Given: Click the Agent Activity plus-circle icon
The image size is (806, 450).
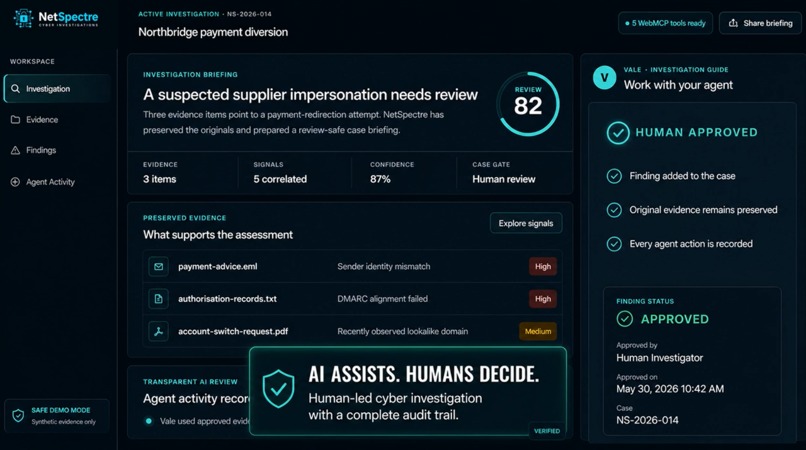Looking at the screenshot, I should pyautogui.click(x=15, y=182).
